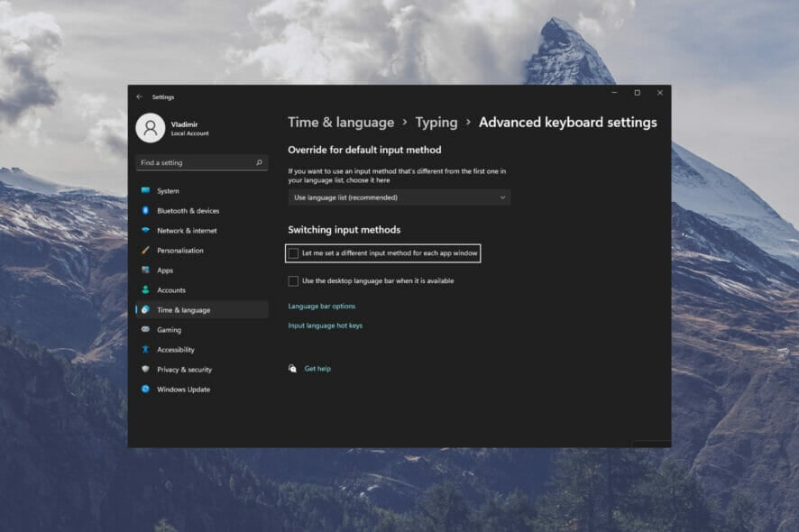Viewport: 799px width, 532px height.
Task: Check the desktop language bar option
Action: tap(293, 281)
